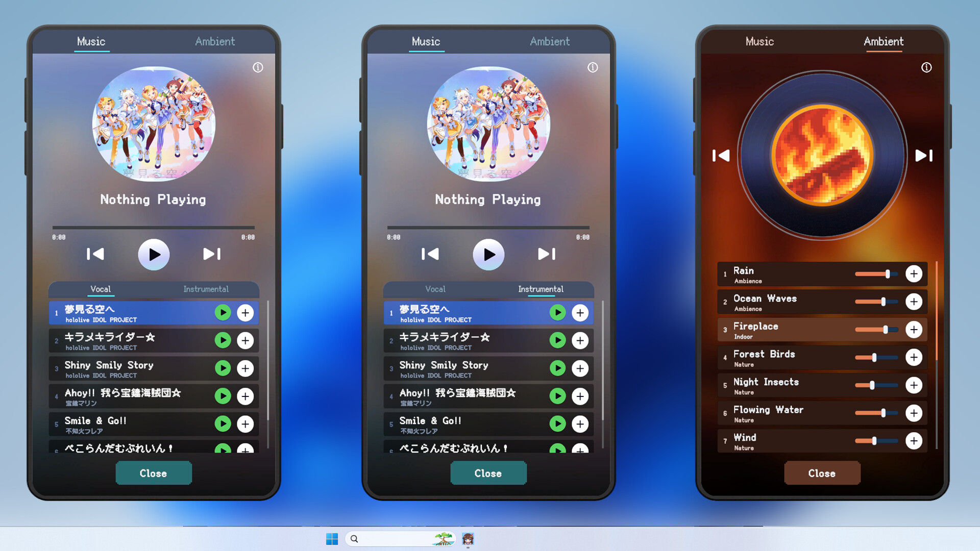Click the info icon in the middle music player
980x551 pixels.
pyautogui.click(x=593, y=67)
